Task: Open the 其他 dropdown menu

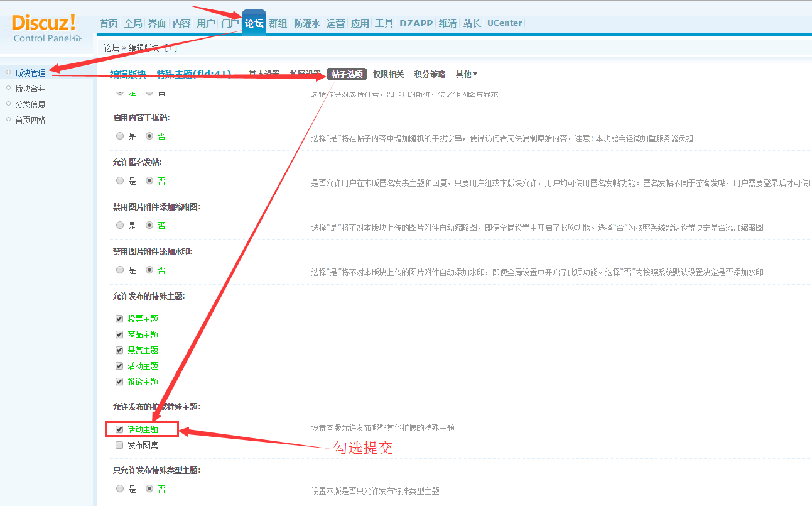Action: pyautogui.click(x=466, y=74)
